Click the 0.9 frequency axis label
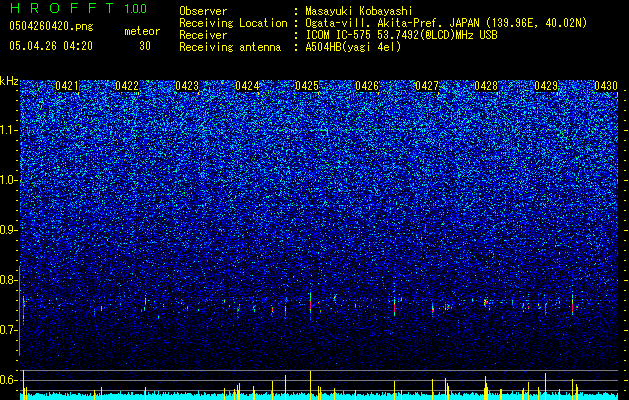This screenshot has width=629, height=400. (8, 230)
